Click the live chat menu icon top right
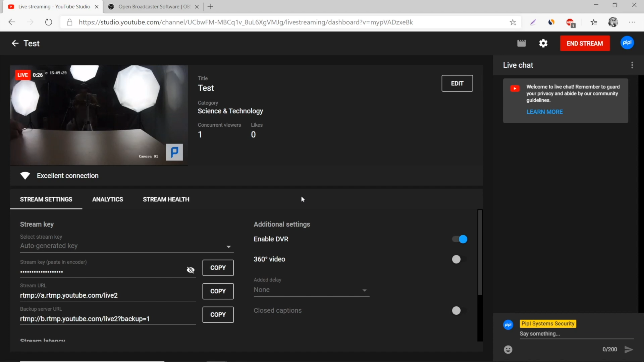Viewport: 644px width, 362px height. click(x=632, y=65)
